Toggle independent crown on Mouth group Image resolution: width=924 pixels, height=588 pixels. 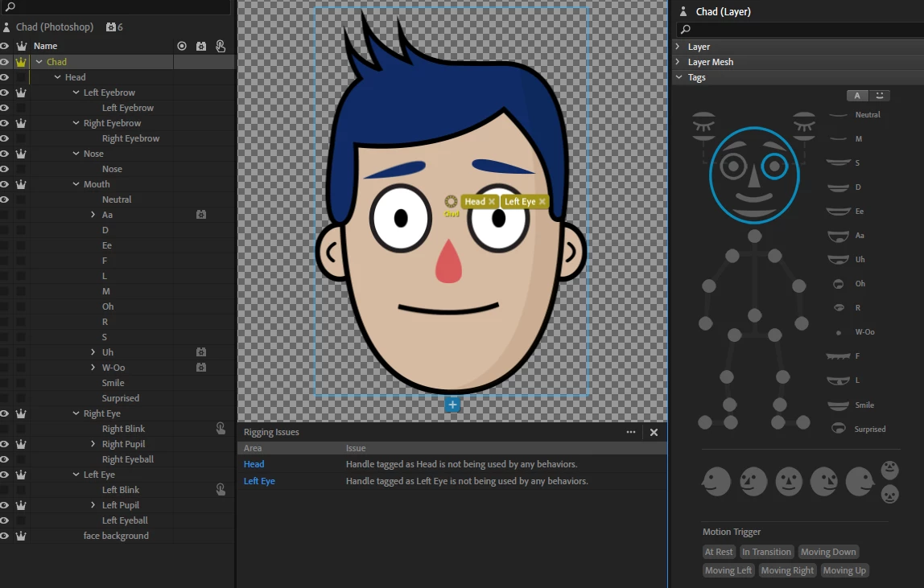21,184
